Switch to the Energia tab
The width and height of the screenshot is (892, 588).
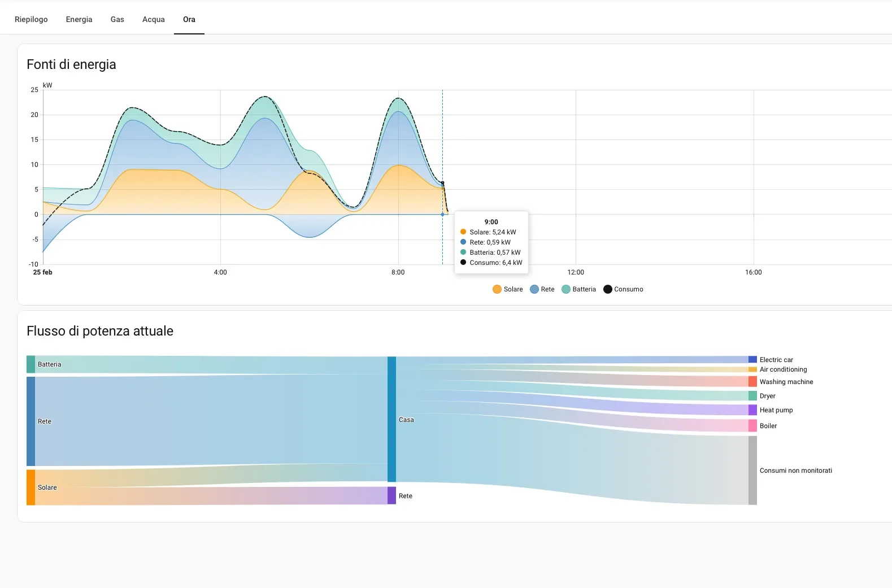click(79, 19)
